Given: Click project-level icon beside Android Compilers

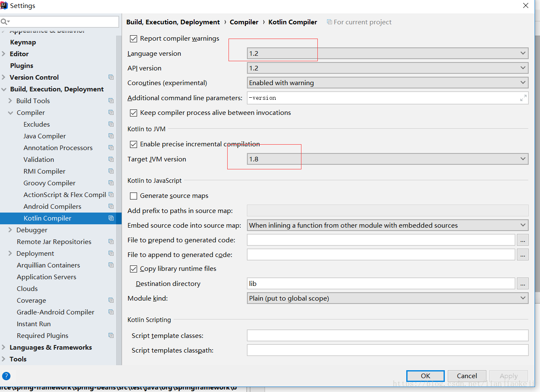Looking at the screenshot, I should (x=111, y=206).
